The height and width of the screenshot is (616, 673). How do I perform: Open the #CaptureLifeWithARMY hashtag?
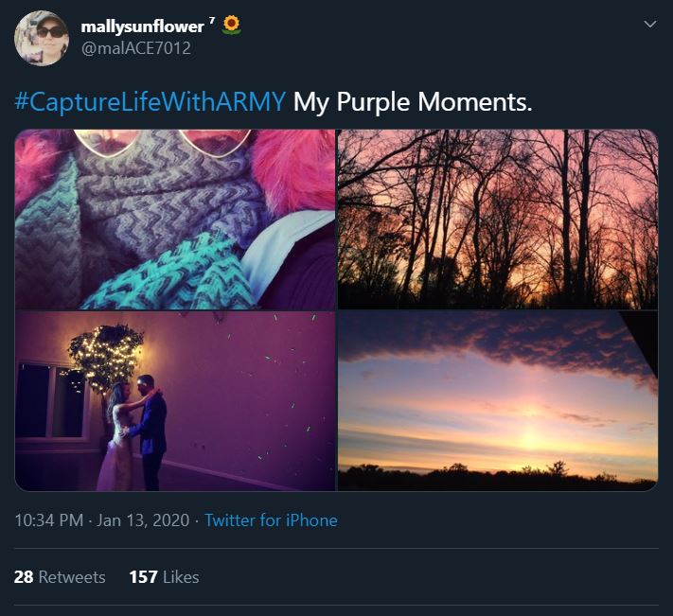[x=150, y=101]
